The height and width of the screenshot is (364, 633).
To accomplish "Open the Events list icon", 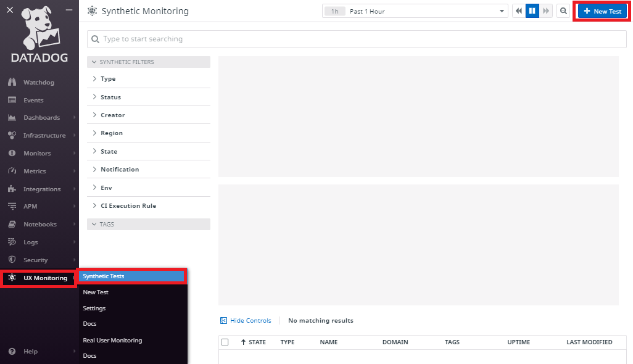I will [x=12, y=100].
